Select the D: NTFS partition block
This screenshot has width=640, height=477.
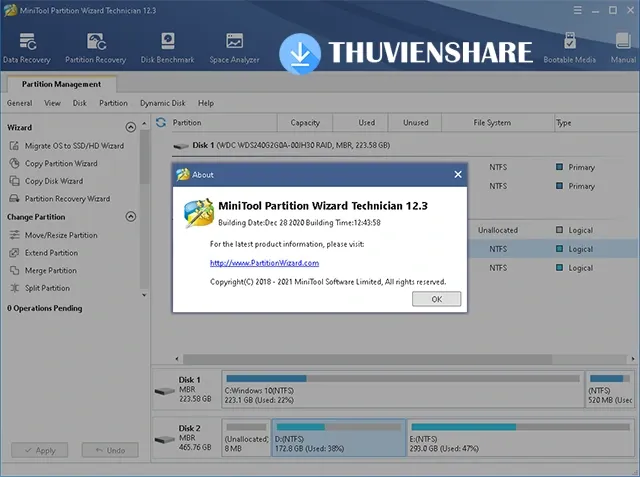click(339, 437)
